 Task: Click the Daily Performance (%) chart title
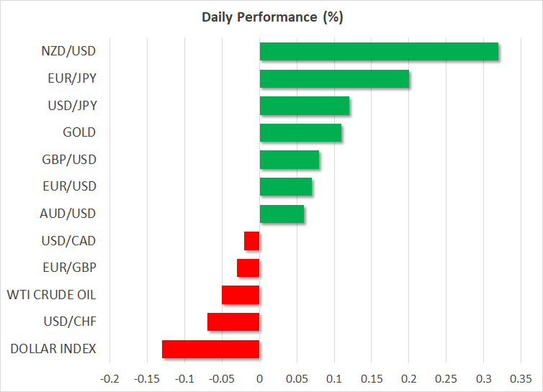click(271, 16)
